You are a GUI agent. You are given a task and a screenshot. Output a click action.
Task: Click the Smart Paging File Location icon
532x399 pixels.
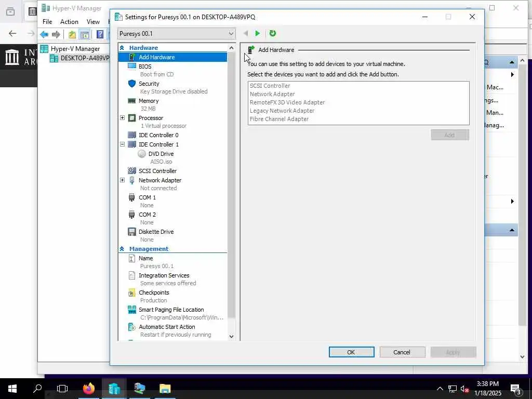[131, 310]
